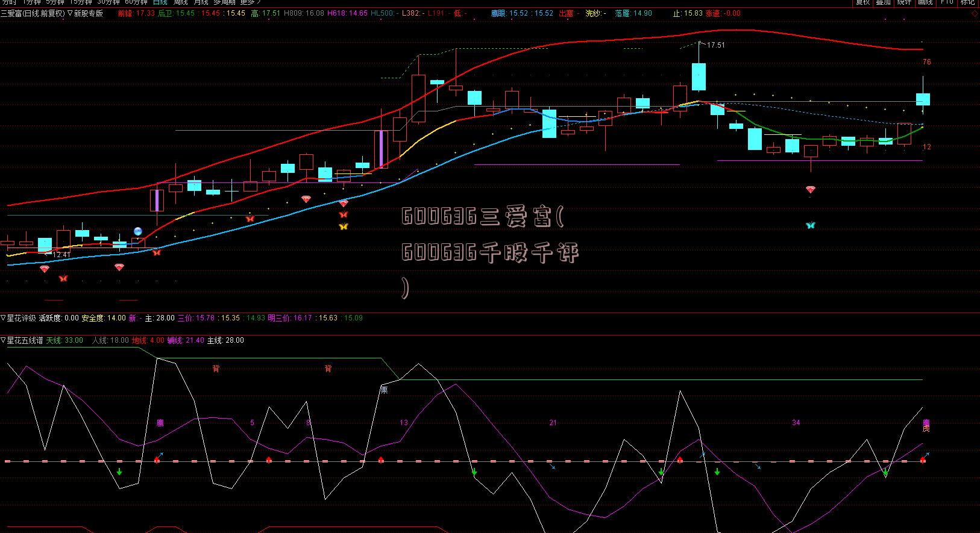
Task: Click the 画线 draw line button
Action: click(x=925, y=2)
